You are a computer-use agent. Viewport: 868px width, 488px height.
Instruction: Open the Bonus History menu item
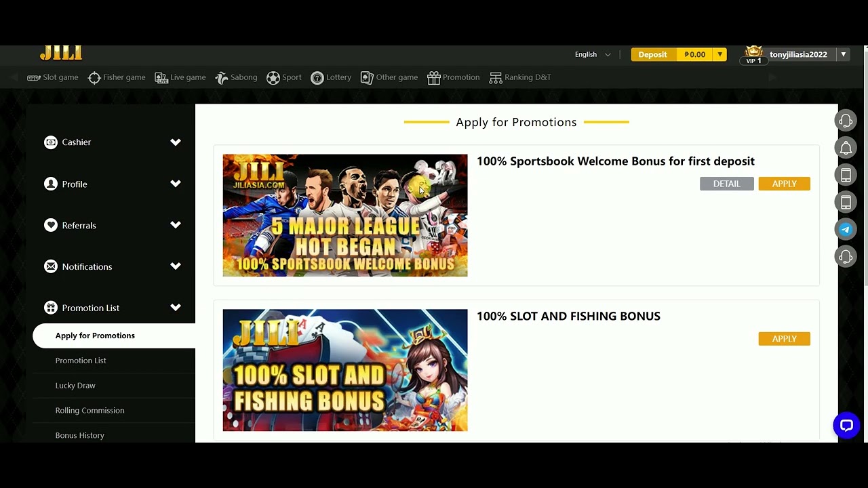[114, 435]
